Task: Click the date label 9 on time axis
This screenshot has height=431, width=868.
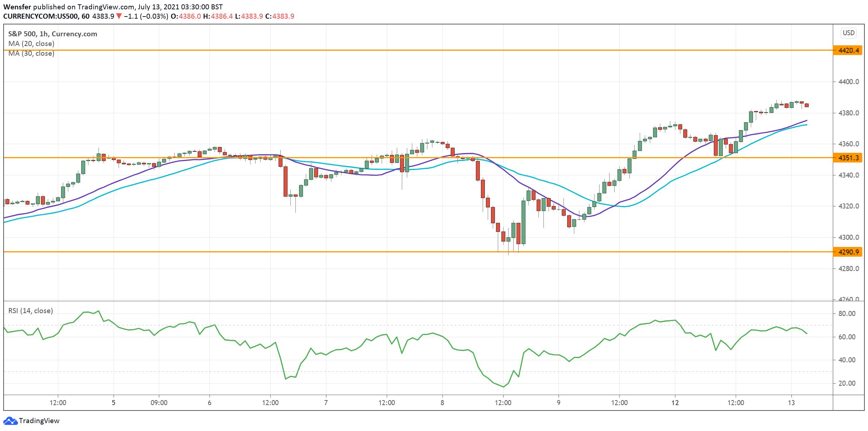Action: pyautogui.click(x=558, y=403)
